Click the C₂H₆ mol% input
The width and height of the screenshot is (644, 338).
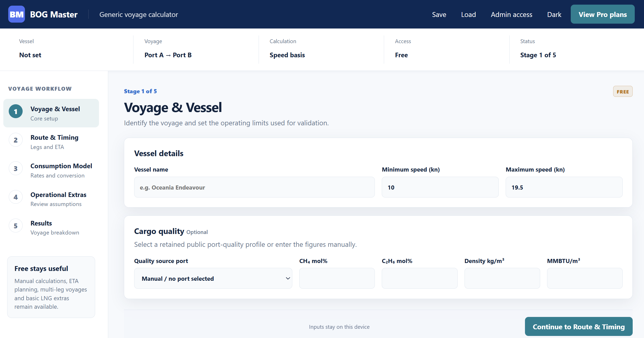(420, 278)
